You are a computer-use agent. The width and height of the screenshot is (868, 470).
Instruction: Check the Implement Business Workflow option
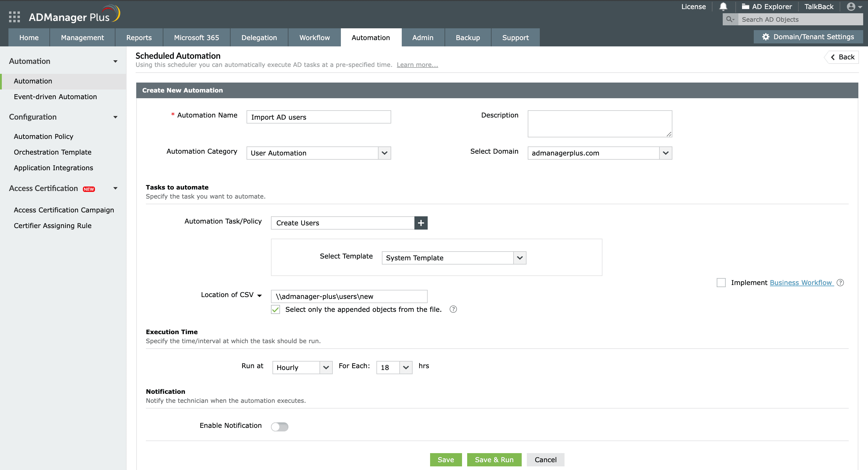pos(721,283)
